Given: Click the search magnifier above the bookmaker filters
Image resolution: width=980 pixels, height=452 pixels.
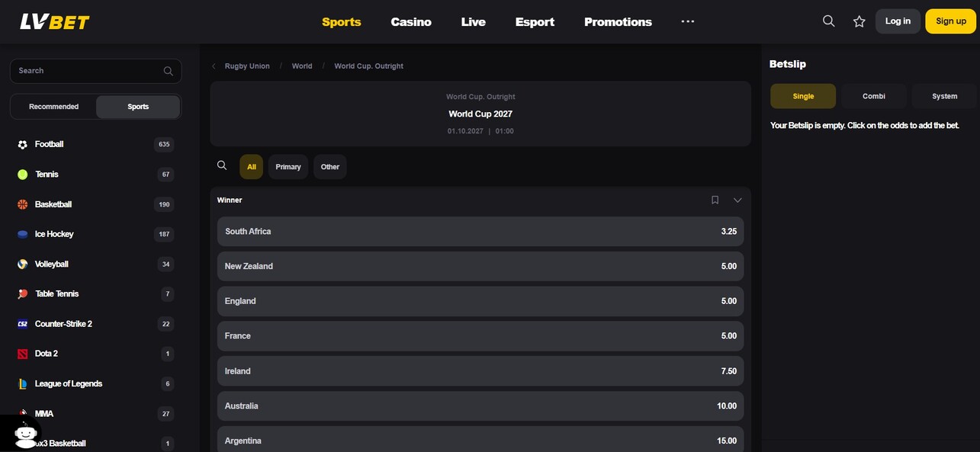Looking at the screenshot, I should [222, 165].
